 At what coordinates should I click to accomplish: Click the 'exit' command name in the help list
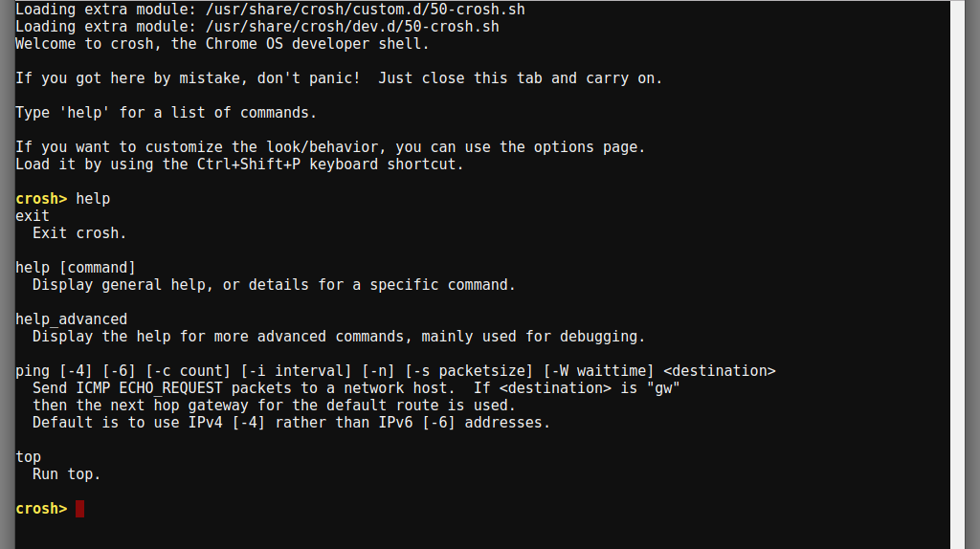coord(33,216)
